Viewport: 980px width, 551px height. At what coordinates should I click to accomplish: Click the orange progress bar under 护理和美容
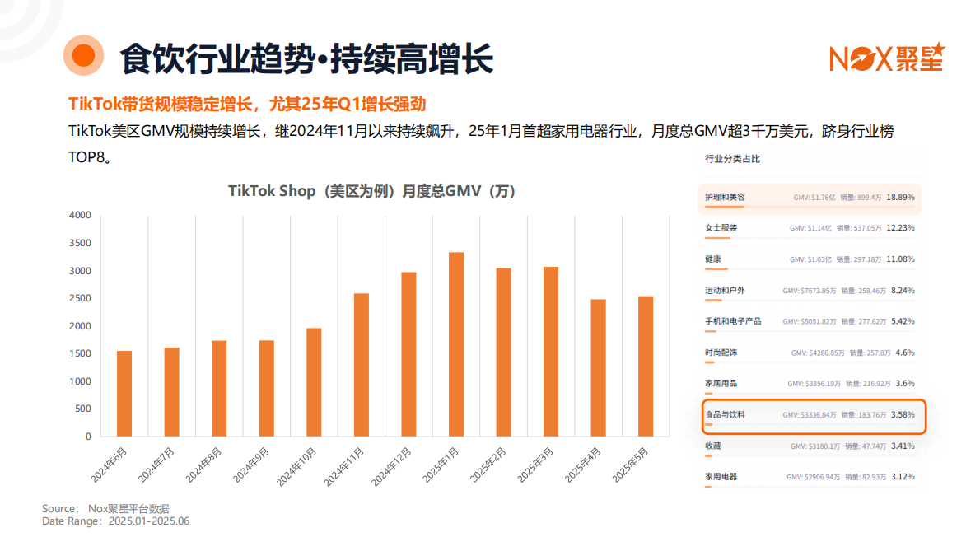click(725, 207)
